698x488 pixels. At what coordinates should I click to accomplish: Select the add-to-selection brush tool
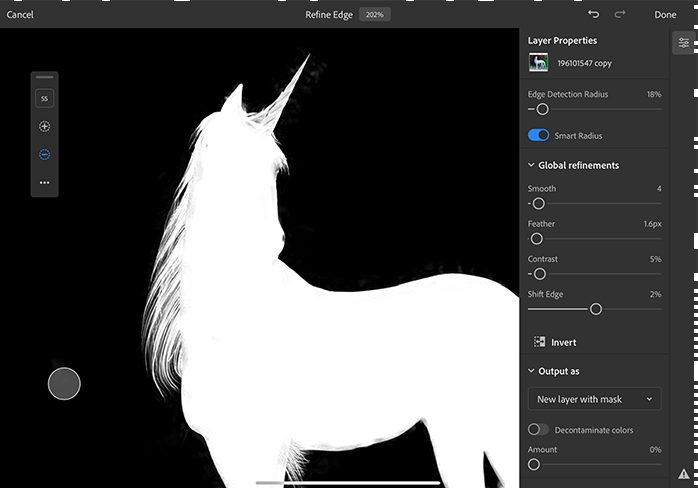[44, 127]
